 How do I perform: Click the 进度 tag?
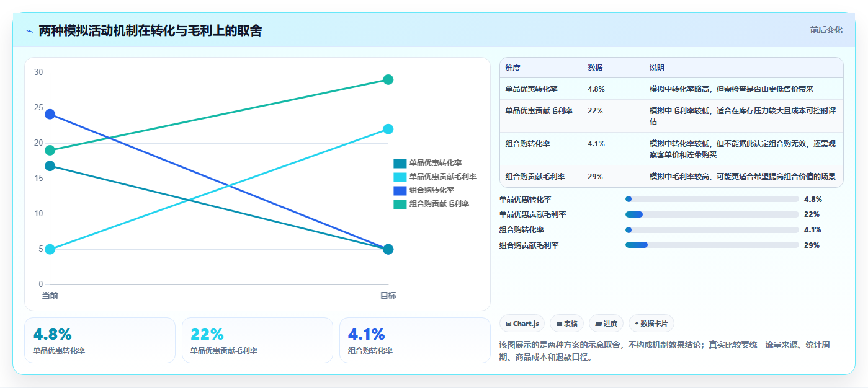click(x=606, y=324)
